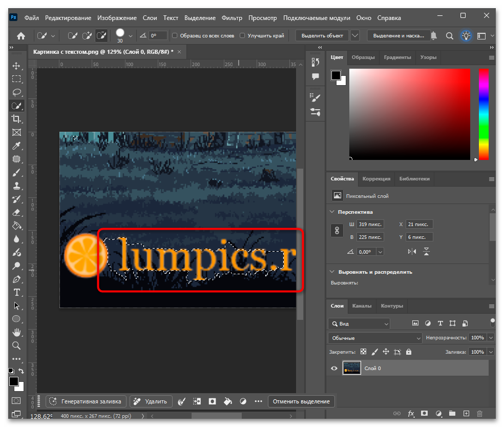Image resolution: width=504 pixels, height=427 pixels.
Task: Select the Move tool
Action: 16,66
